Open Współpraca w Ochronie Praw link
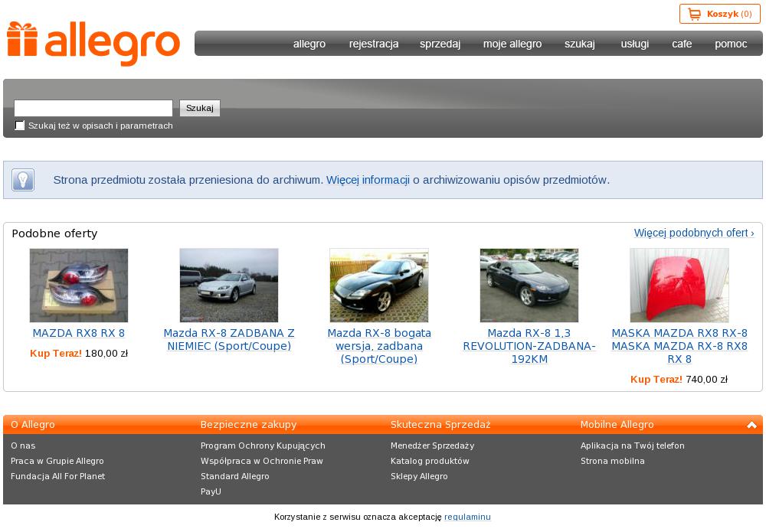 [x=262, y=461]
